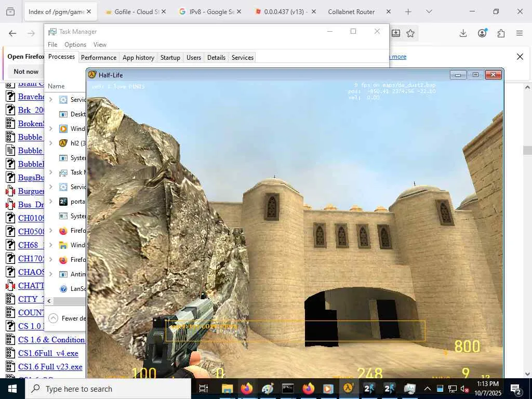532x399 pixels.
Task: Open the Firefox hamburger application menu
Action: [520, 33]
